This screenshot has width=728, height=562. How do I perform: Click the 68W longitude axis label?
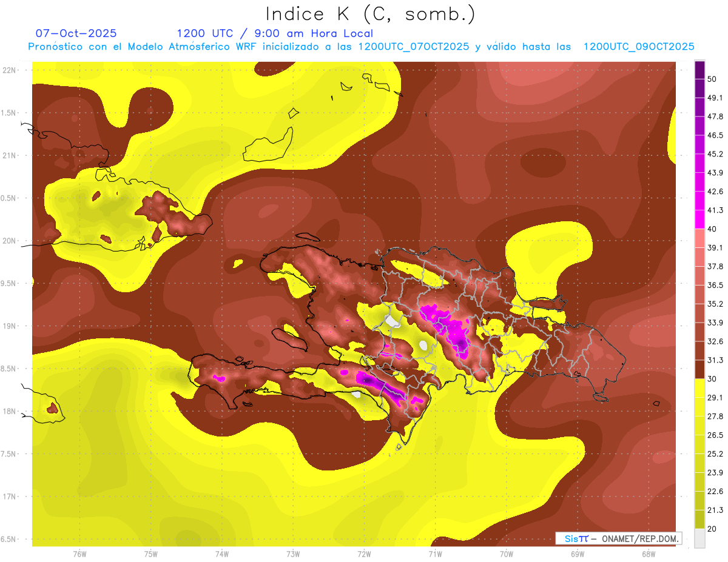point(648,554)
